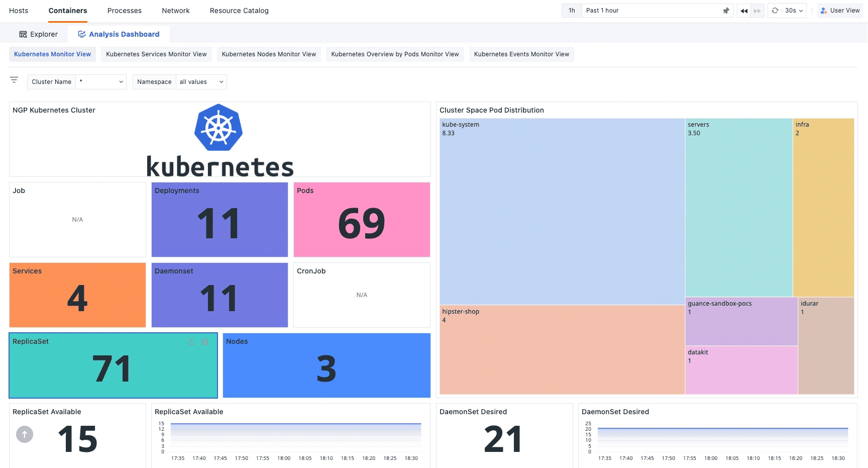868x468 pixels.
Task: Click the guance-sandbox-pocs treemap block
Action: [x=741, y=322]
